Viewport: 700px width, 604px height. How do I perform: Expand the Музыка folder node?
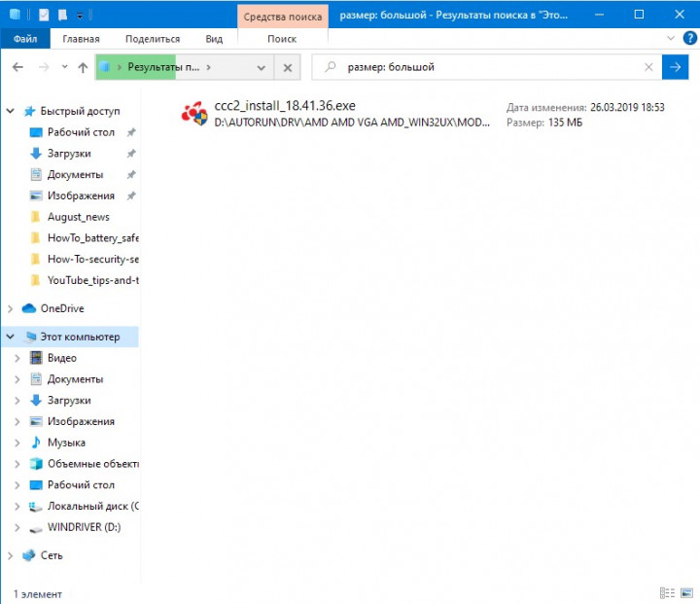[17, 443]
